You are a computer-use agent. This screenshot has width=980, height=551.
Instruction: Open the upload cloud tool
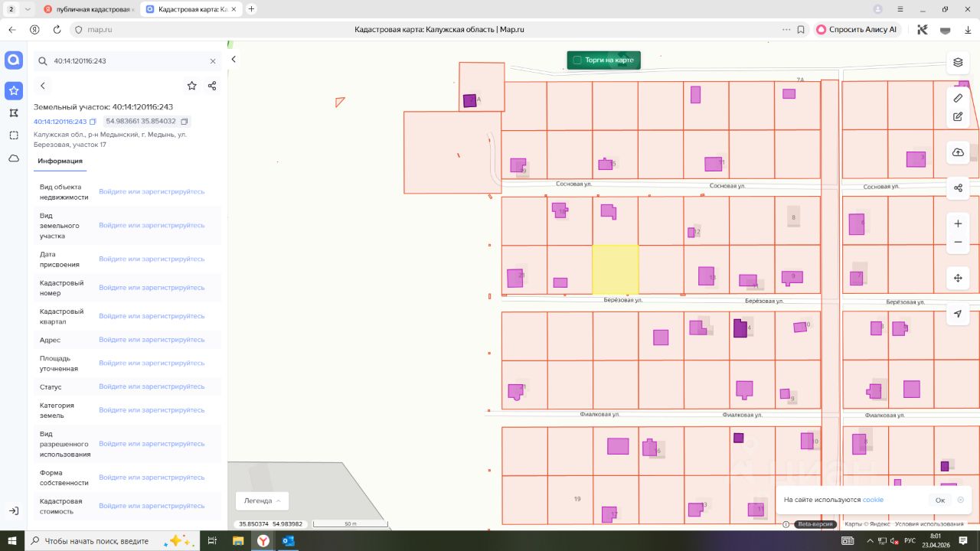tap(958, 152)
